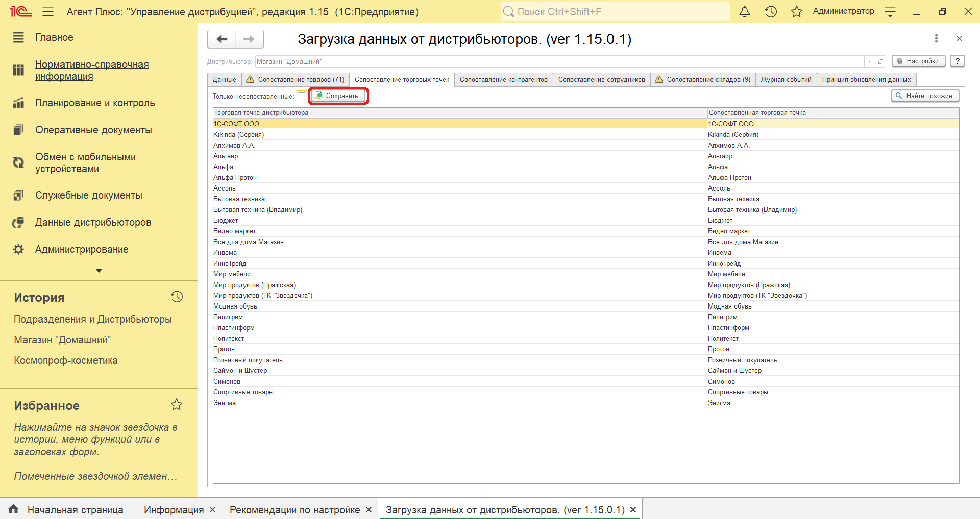Open Данные дистрибьюторов section
The image size is (980, 519).
pyautogui.click(x=93, y=222)
